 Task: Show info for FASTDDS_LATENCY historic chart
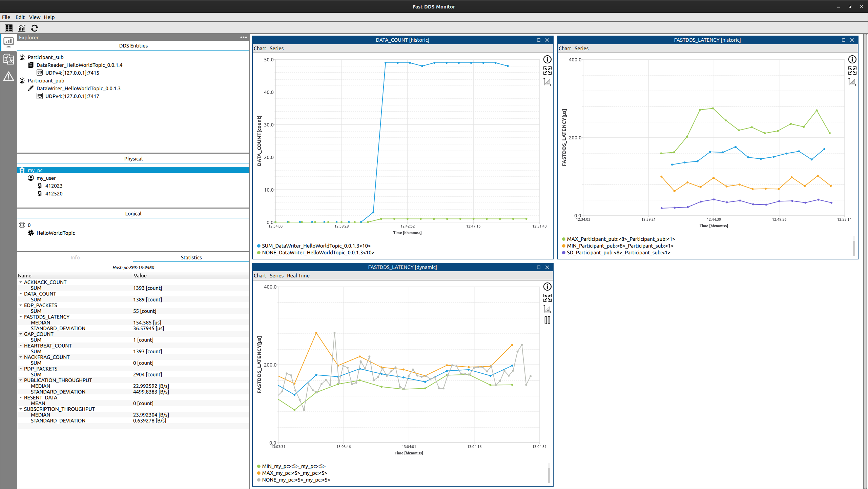852,59
